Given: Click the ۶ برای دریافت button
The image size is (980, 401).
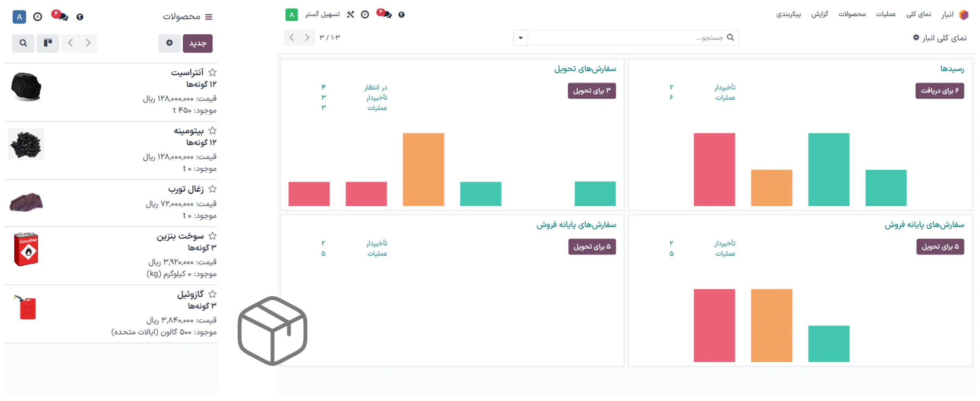Looking at the screenshot, I should point(940,91).
